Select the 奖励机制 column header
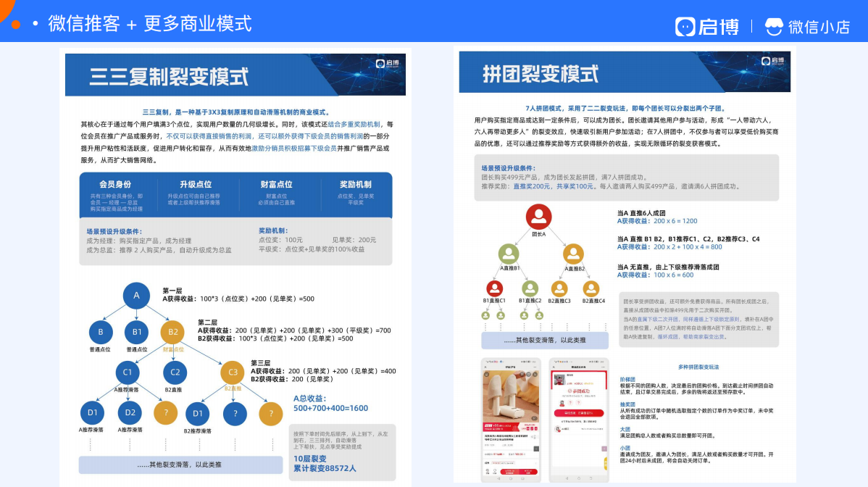This screenshot has height=487, width=868. pos(356,184)
